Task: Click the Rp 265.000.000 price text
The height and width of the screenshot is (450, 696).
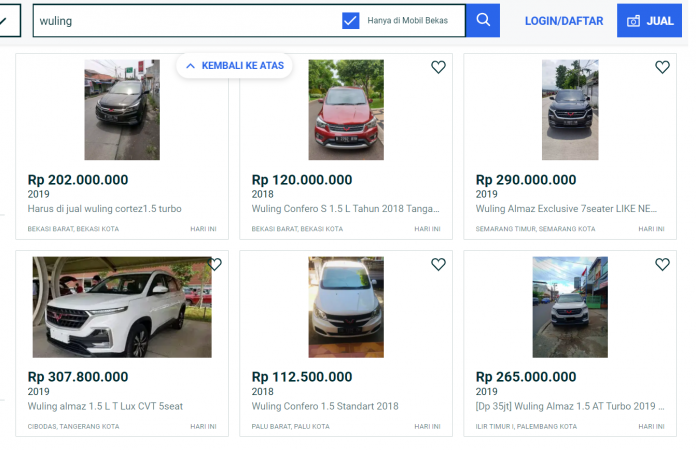Action: coord(526,377)
